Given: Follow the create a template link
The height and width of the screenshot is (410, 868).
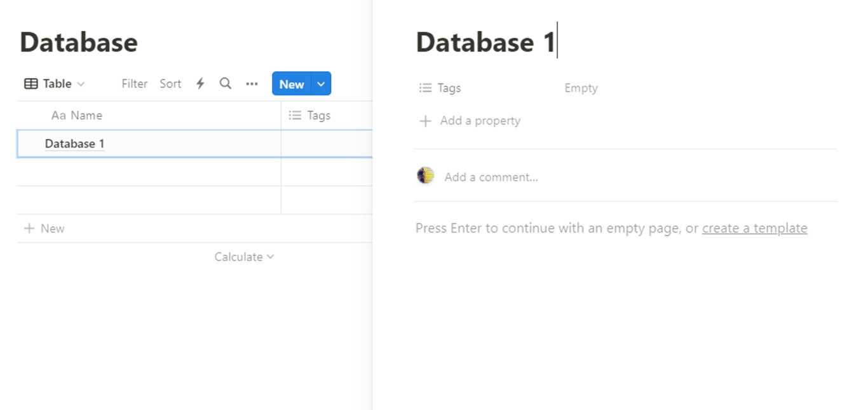Looking at the screenshot, I should [754, 228].
